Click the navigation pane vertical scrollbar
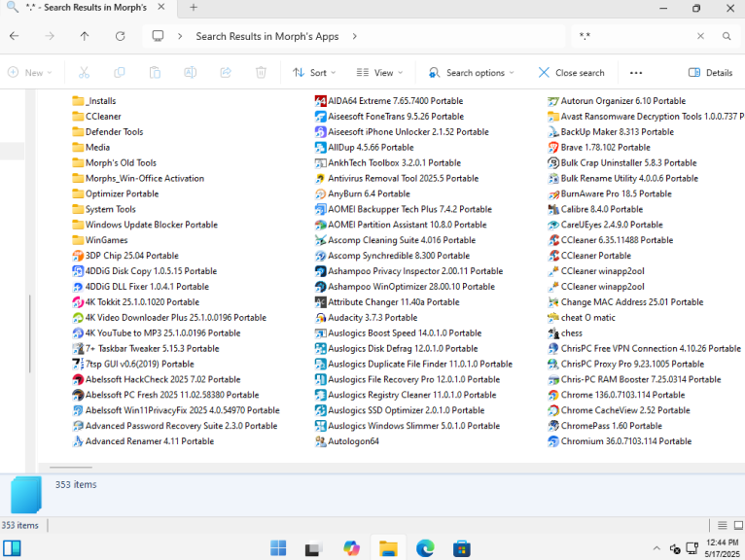Screen dimensions: 745x560 tap(30, 333)
